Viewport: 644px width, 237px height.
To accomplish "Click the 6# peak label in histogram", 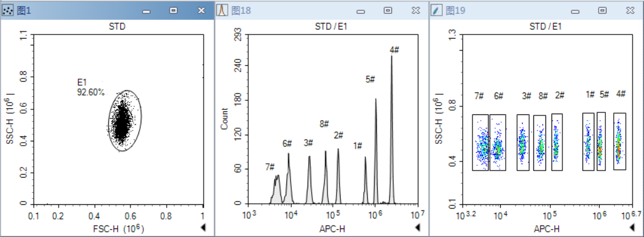I will click(x=287, y=144).
